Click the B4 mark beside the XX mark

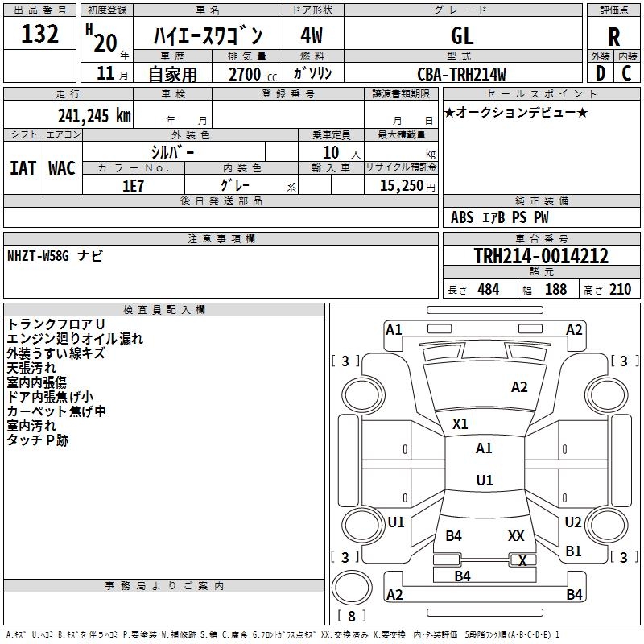[x=453, y=535]
